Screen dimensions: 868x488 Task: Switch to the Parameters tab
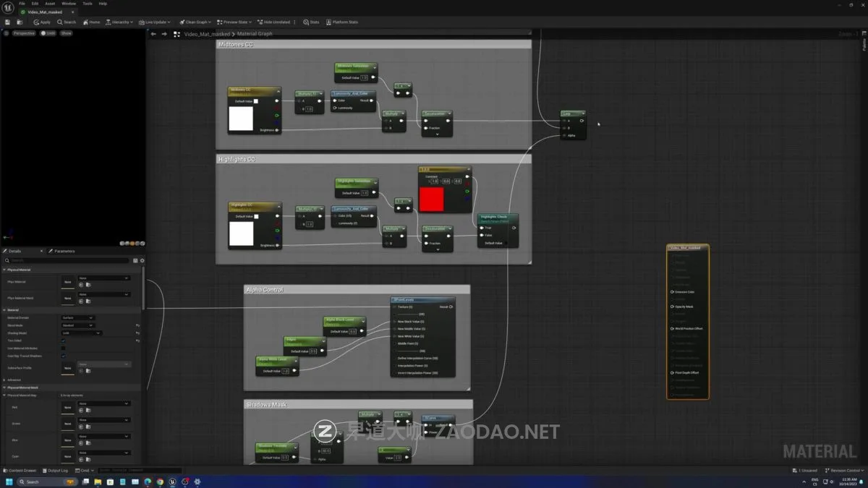(x=64, y=251)
